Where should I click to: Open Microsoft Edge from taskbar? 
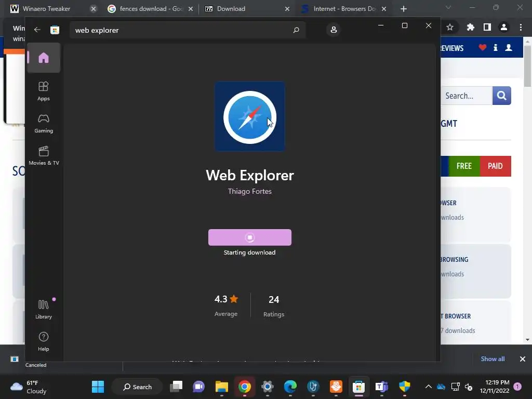point(290,387)
